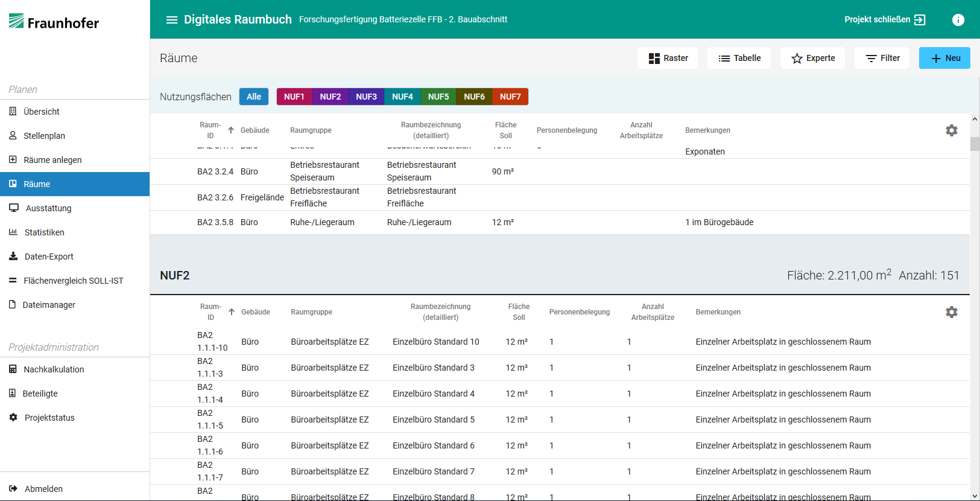Screen dimensions: 980x501
Task: Open Statistiken from the sidebar
Action: click(x=44, y=232)
